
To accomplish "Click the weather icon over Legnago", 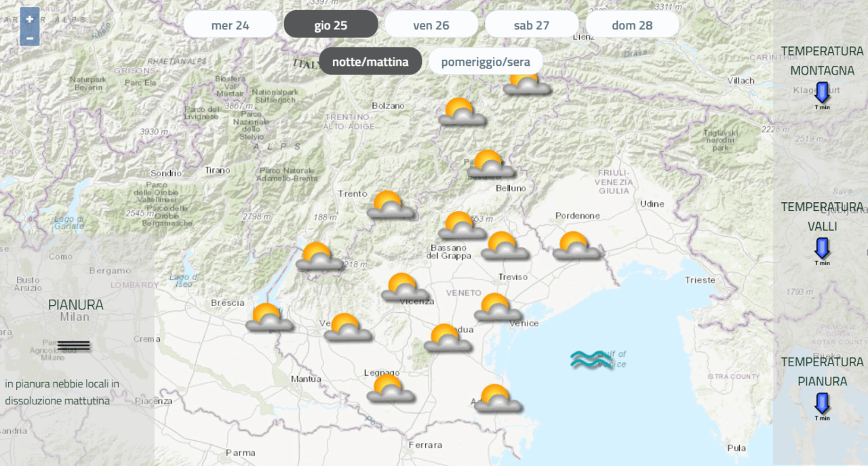I will click(391, 389).
